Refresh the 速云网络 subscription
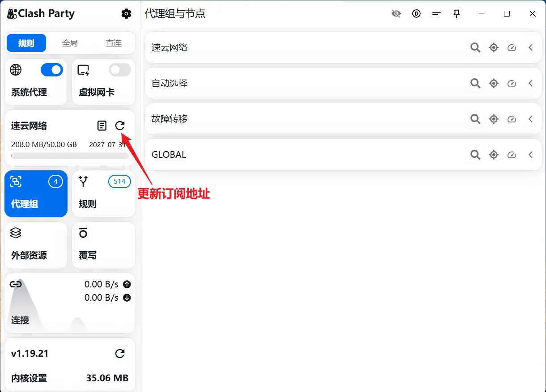The width and height of the screenshot is (546, 392). [120, 126]
